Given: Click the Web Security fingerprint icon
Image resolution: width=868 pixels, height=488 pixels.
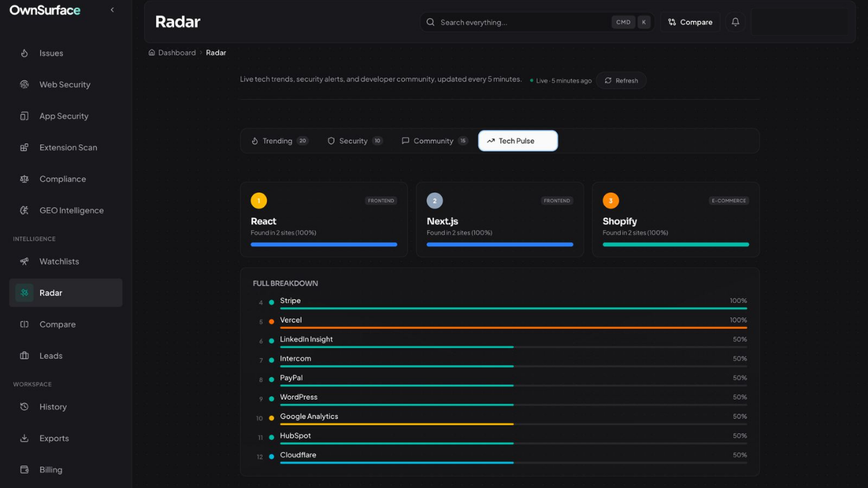Looking at the screenshot, I should [x=24, y=85].
